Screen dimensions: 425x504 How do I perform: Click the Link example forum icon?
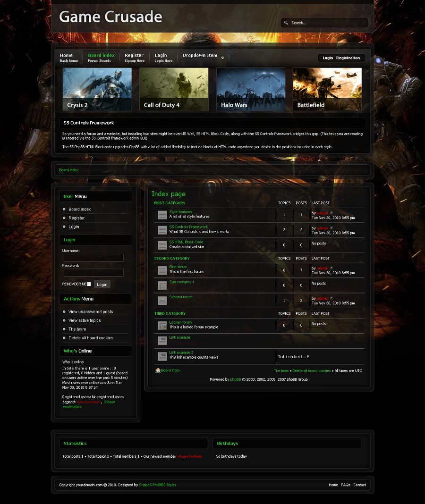tap(162, 340)
